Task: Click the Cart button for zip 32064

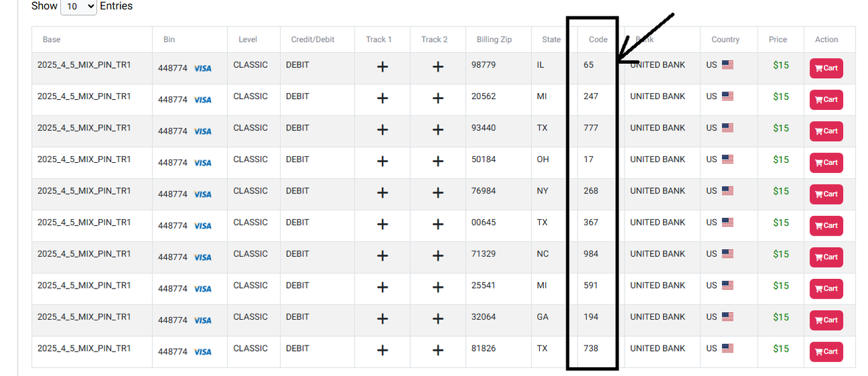Action: pyautogui.click(x=826, y=320)
